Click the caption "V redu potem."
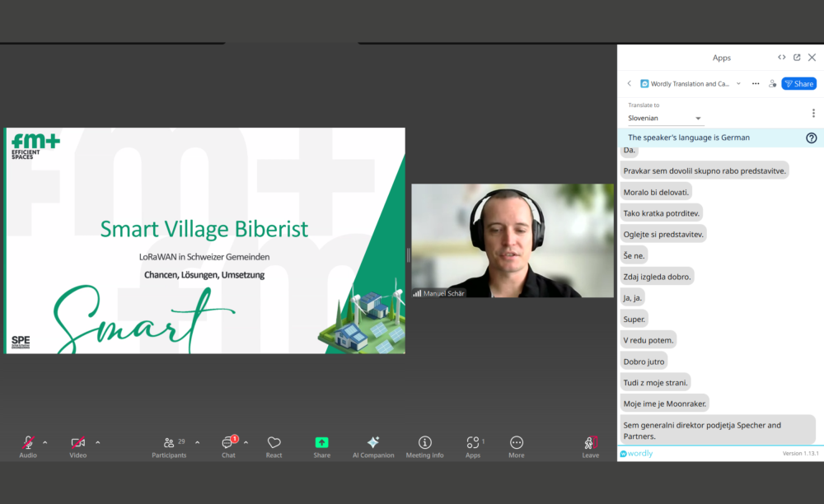This screenshot has height=504, width=824. [648, 340]
